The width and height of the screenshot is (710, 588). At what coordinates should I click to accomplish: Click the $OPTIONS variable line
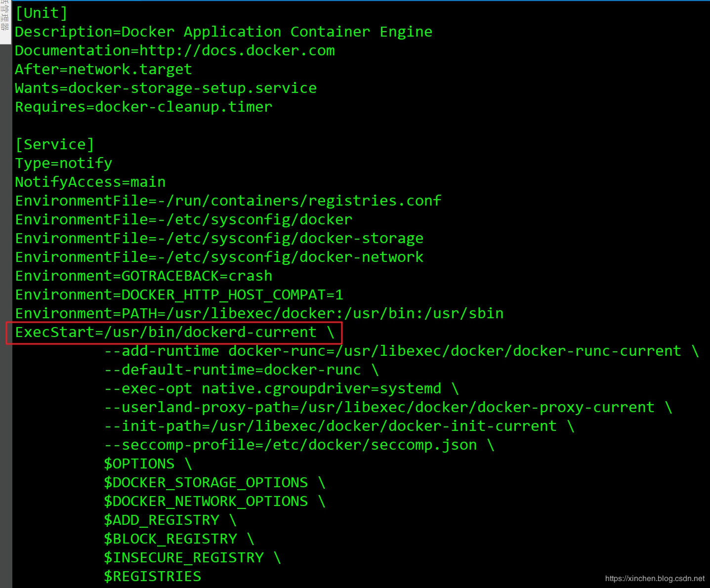[148, 464]
